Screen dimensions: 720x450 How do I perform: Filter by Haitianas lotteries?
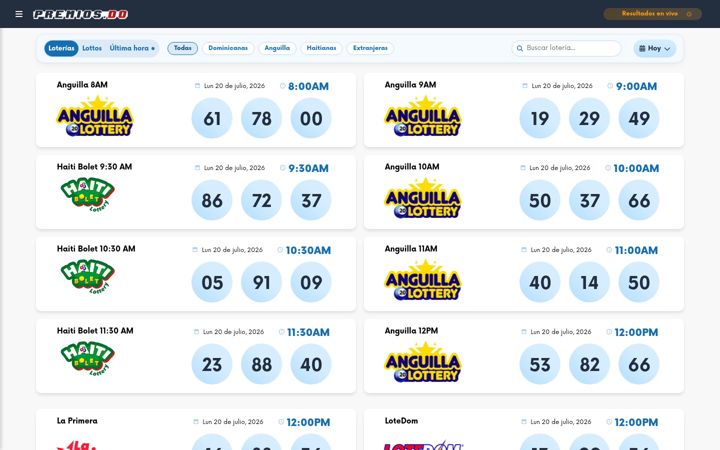pos(321,48)
